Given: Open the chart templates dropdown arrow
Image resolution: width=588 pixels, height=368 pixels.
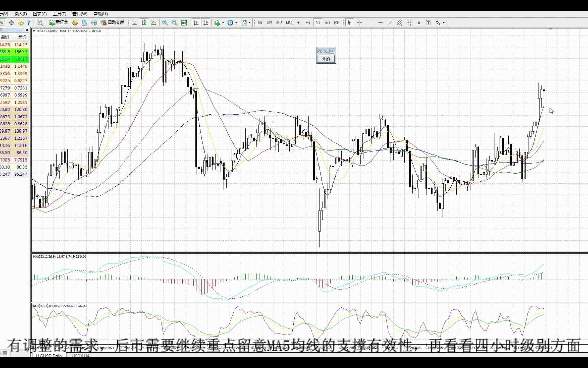Looking at the screenshot, I should [x=250, y=22].
